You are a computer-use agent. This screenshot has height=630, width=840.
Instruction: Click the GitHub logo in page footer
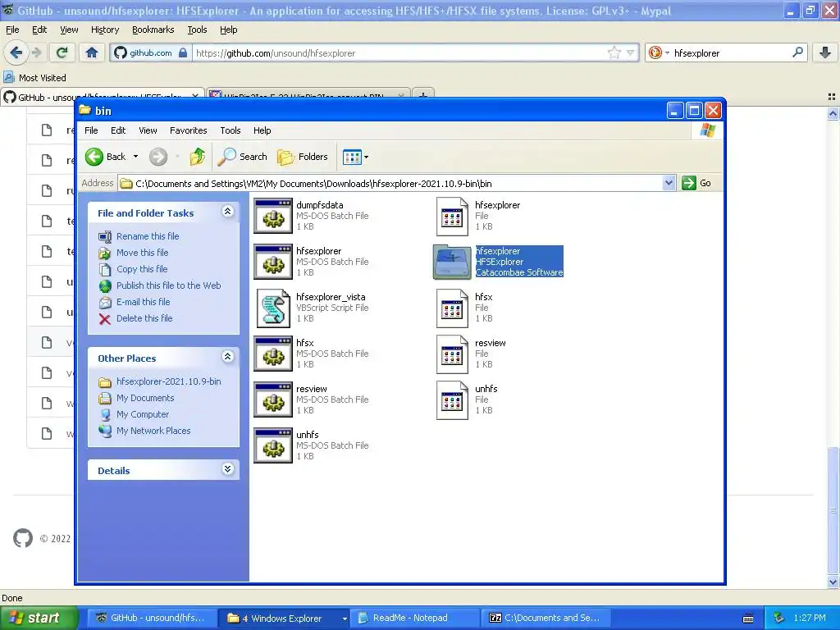[x=22, y=538]
